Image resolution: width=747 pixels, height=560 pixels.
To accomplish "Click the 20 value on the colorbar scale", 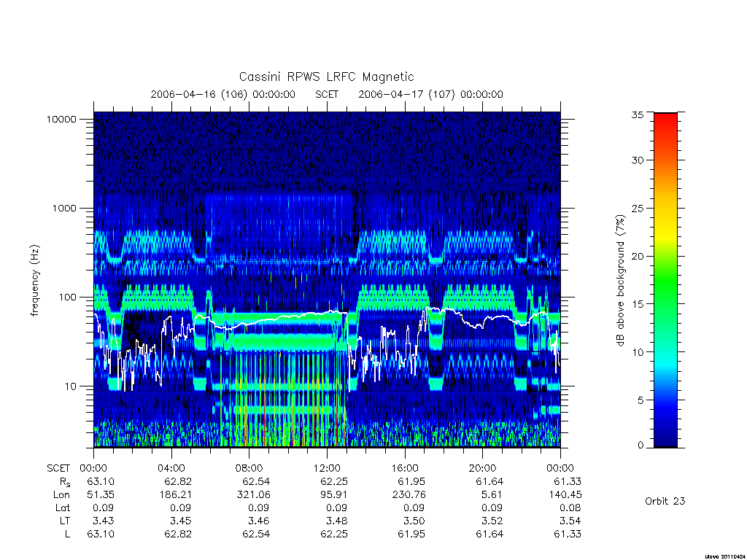I will click(638, 256).
